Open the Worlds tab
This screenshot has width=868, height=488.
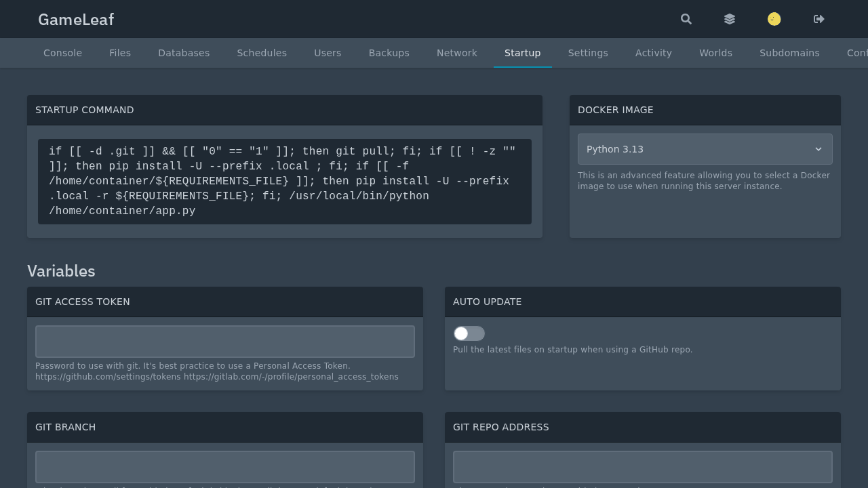click(x=715, y=53)
